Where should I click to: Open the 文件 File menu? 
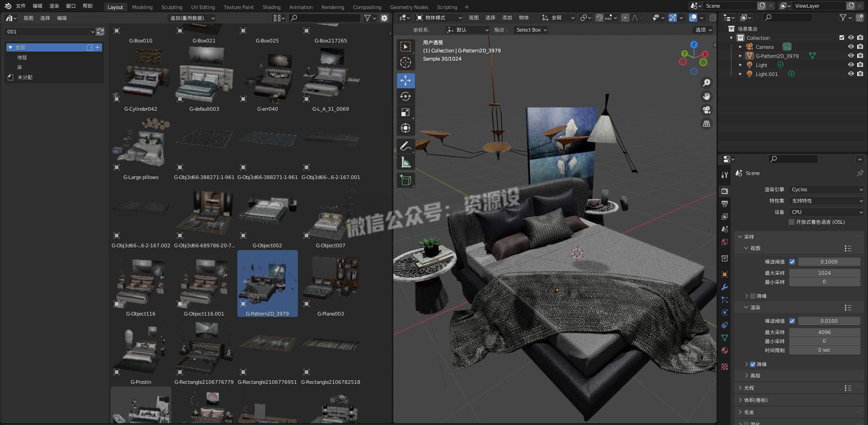click(x=21, y=6)
